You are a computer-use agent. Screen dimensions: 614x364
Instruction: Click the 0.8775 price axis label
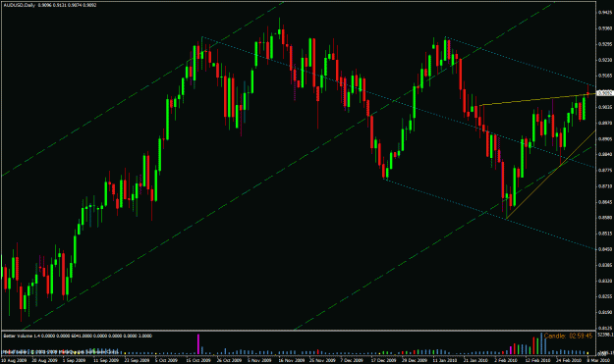(605, 170)
